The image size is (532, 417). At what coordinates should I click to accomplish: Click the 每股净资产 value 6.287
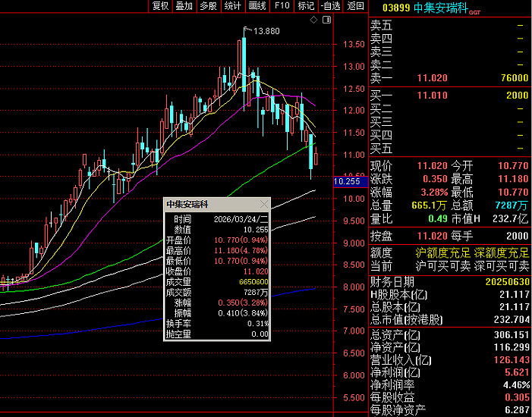coord(517,410)
